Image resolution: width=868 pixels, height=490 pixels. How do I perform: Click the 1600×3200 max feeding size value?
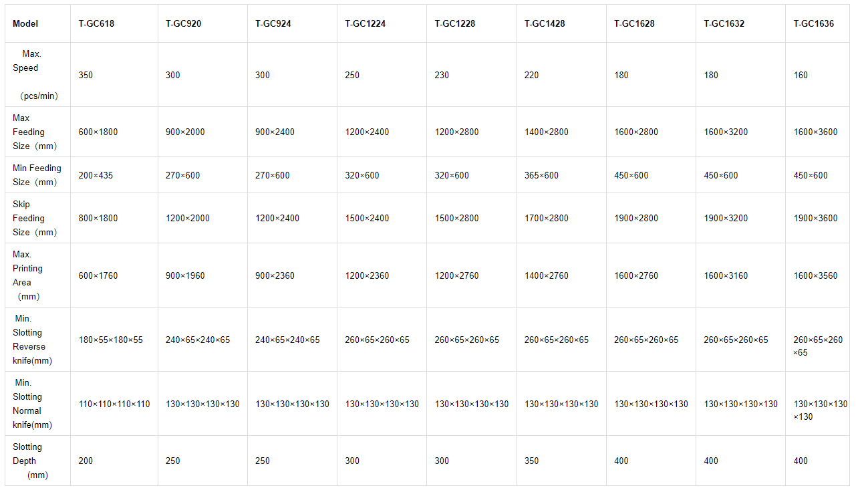(x=726, y=132)
